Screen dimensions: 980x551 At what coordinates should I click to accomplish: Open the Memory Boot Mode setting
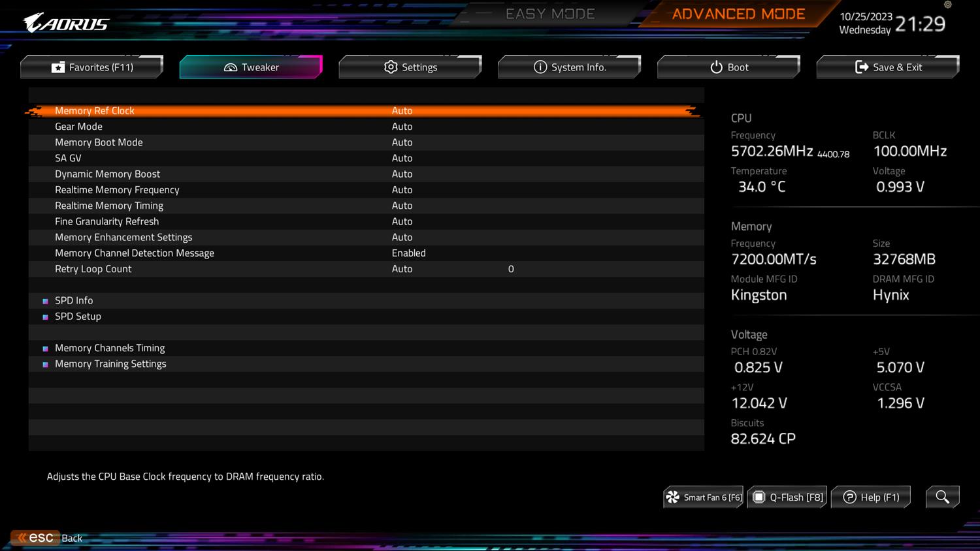coord(99,142)
